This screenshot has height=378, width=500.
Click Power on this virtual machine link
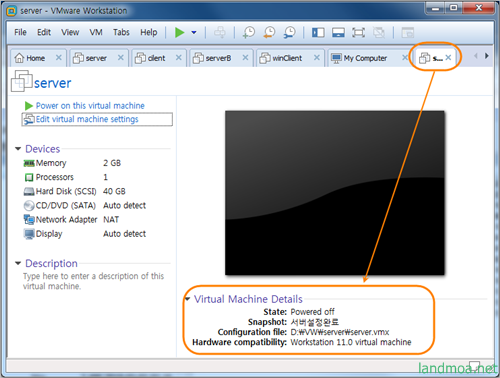point(90,106)
